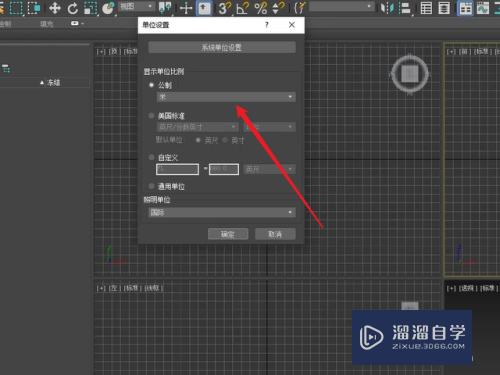Click the custom unit value field
The height and width of the screenshot is (375, 500).
224,169
